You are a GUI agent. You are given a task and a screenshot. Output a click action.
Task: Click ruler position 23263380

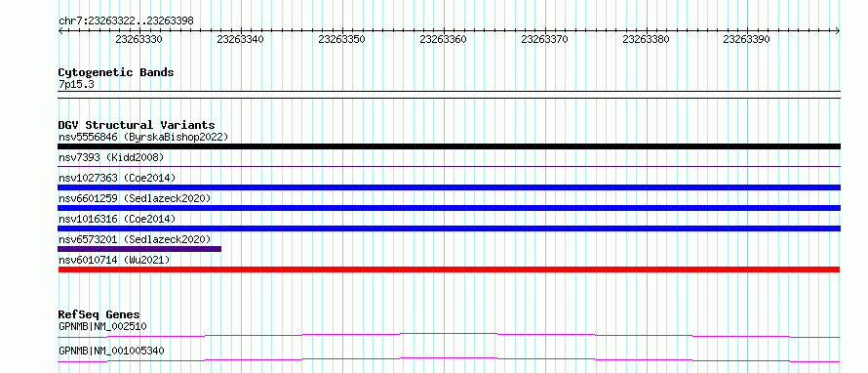coord(646,40)
